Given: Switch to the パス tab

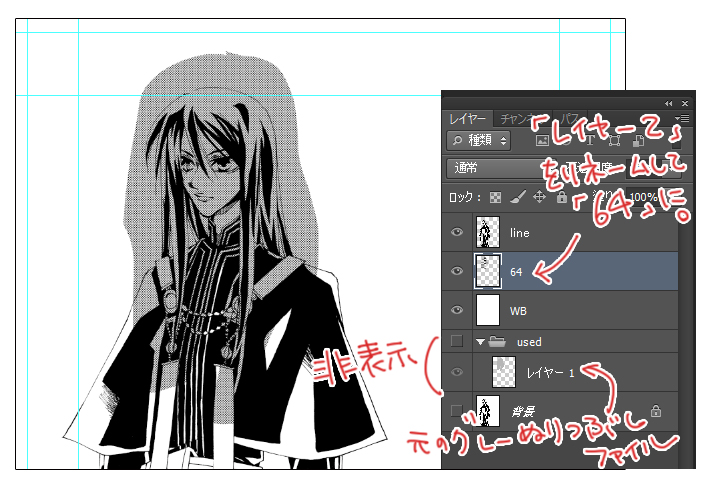Looking at the screenshot, I should (570, 119).
